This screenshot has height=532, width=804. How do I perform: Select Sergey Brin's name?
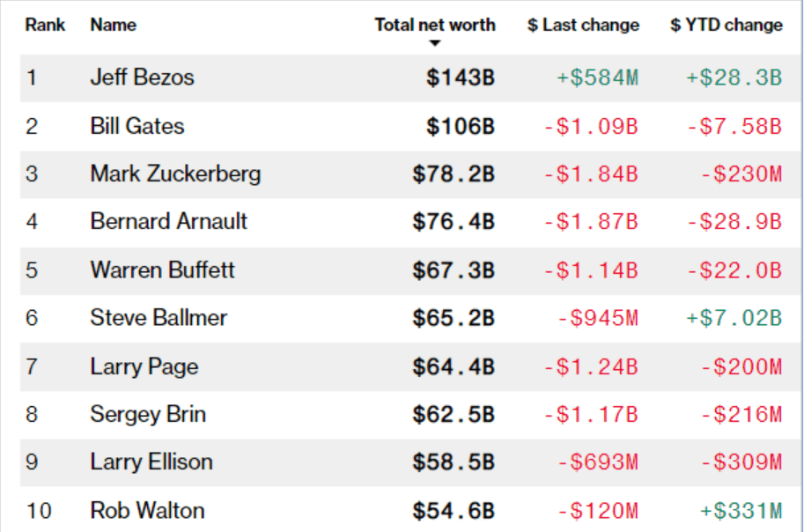[148, 413]
